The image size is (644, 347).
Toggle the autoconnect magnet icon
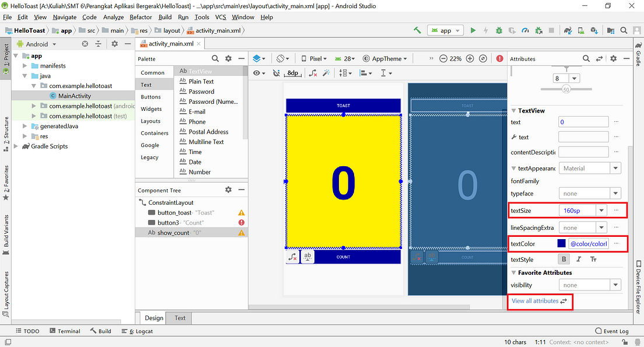click(276, 73)
